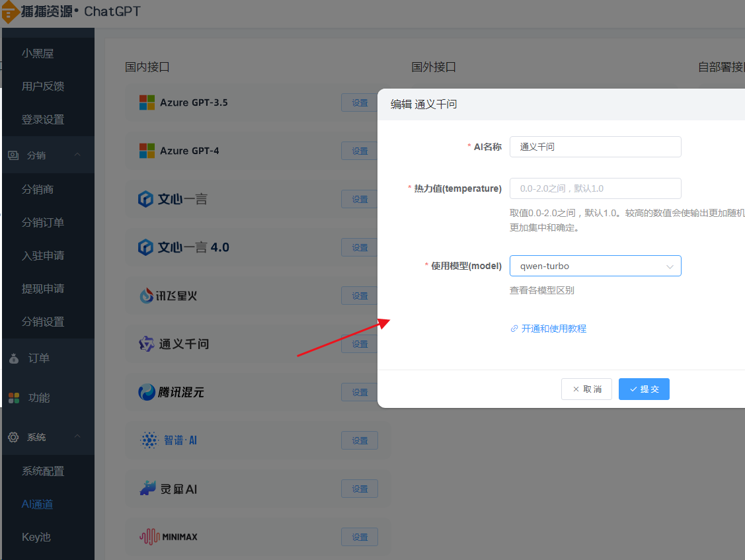The height and width of the screenshot is (560, 745).
Task: Click the 订单 money bag icon
Action: 14,358
